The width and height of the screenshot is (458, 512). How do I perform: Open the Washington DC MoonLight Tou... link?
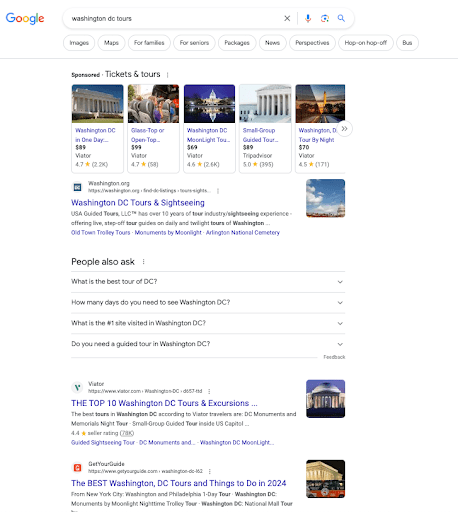(208, 135)
